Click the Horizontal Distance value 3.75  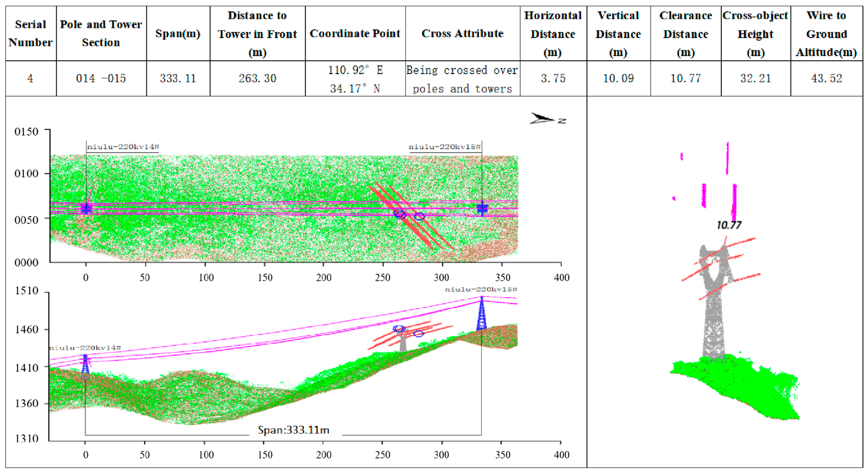(x=553, y=78)
